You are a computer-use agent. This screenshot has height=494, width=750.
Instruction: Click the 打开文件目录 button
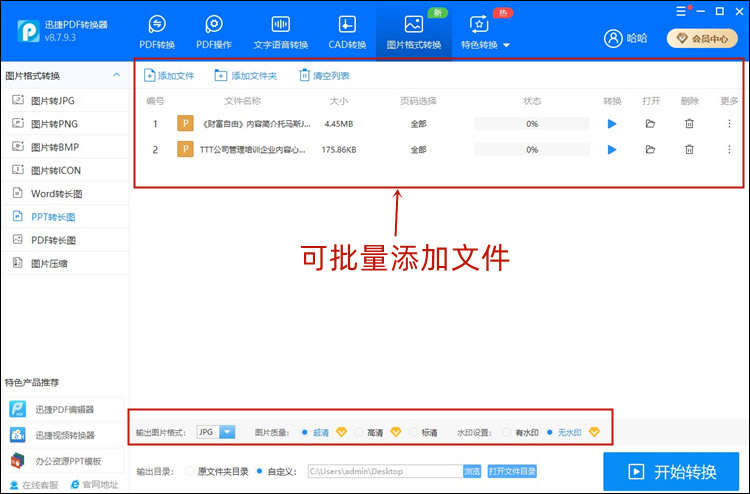512,472
